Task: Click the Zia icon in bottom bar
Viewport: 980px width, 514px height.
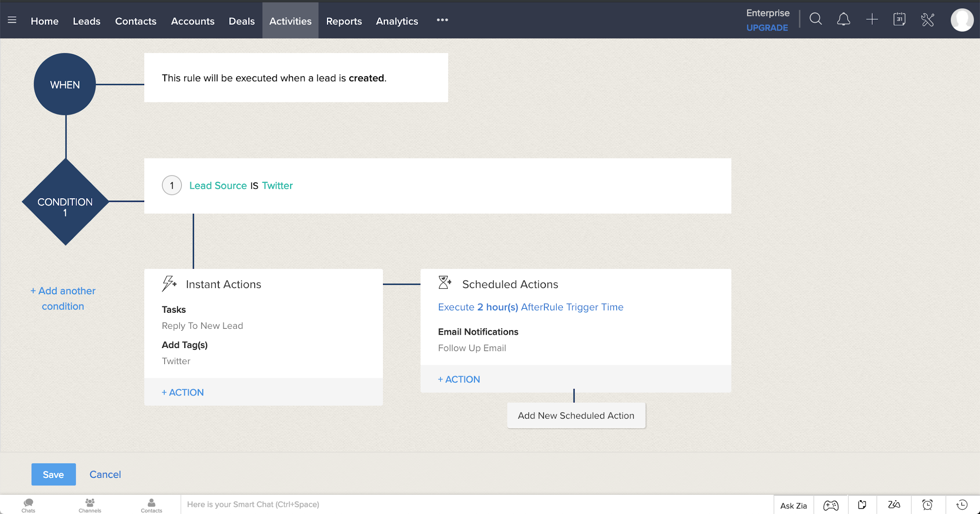Action: point(894,505)
